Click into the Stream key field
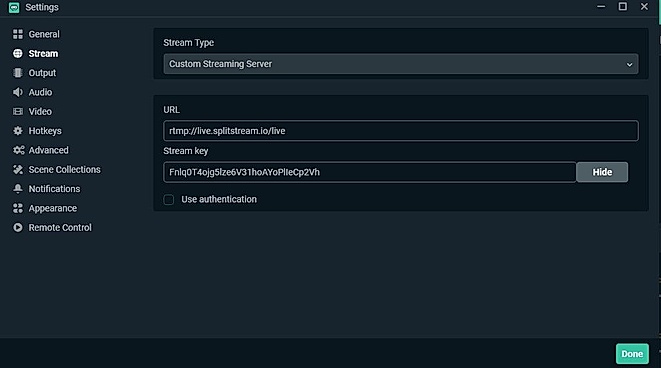 (369, 172)
